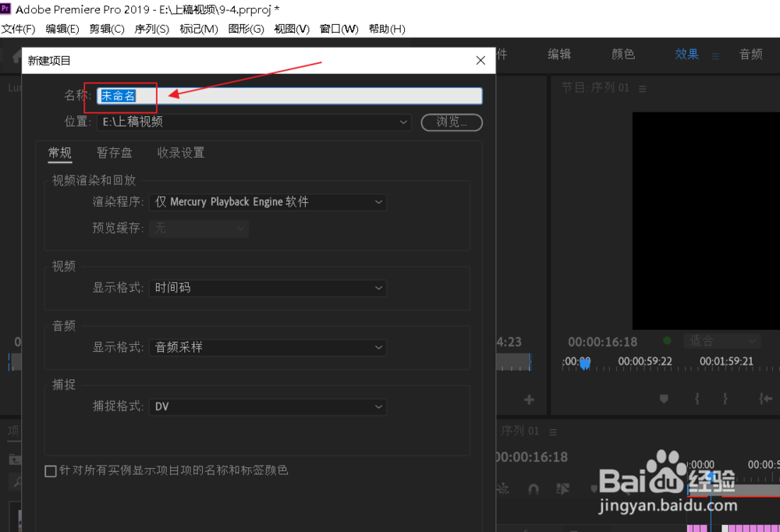
Task: Open the 序列(S) menu
Action: (x=152, y=29)
